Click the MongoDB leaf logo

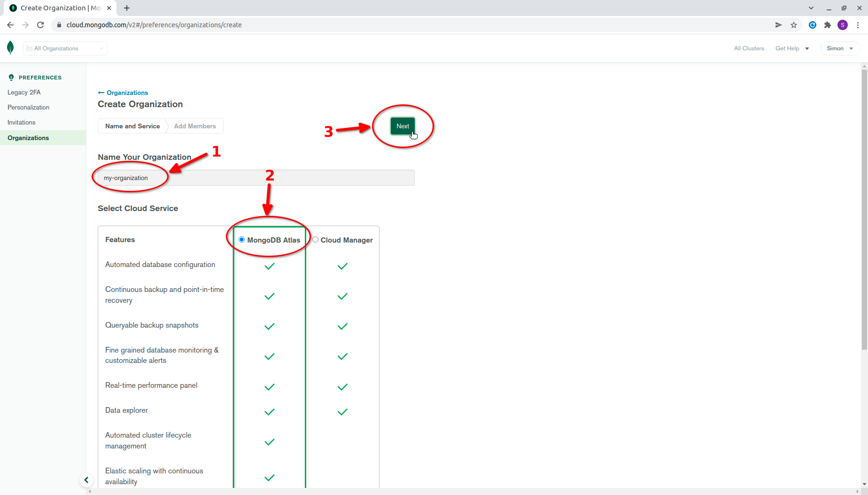pos(10,47)
